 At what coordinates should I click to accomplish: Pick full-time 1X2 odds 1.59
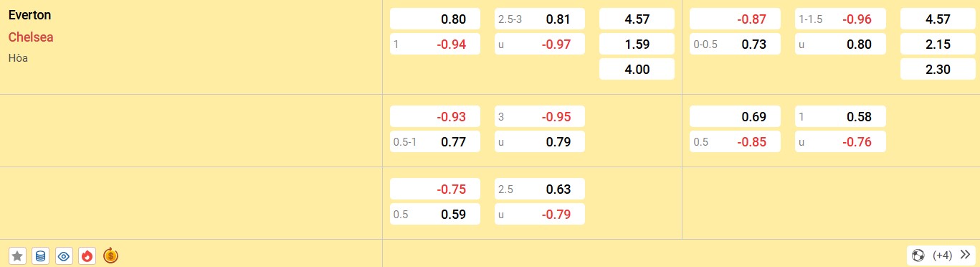pos(637,44)
